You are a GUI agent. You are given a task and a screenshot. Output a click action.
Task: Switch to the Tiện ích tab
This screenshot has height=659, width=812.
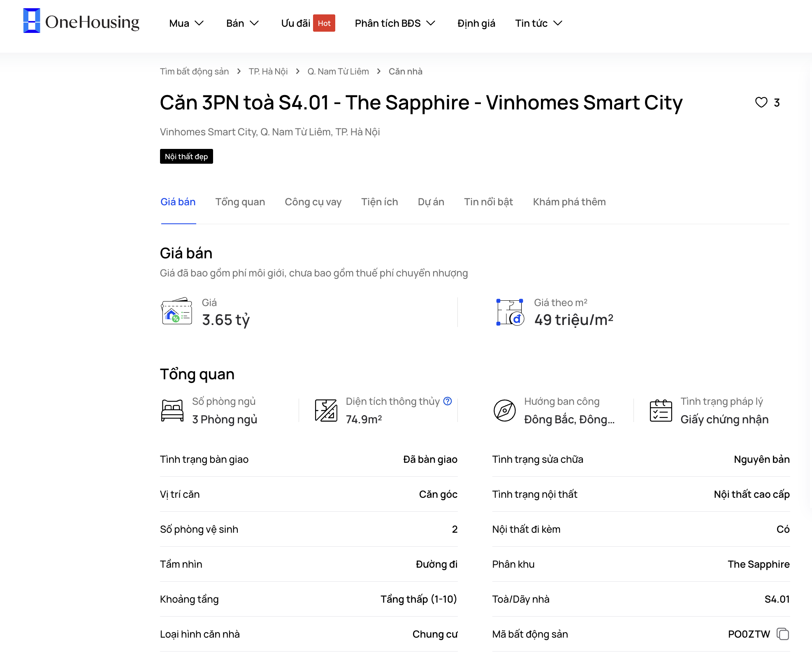point(380,202)
